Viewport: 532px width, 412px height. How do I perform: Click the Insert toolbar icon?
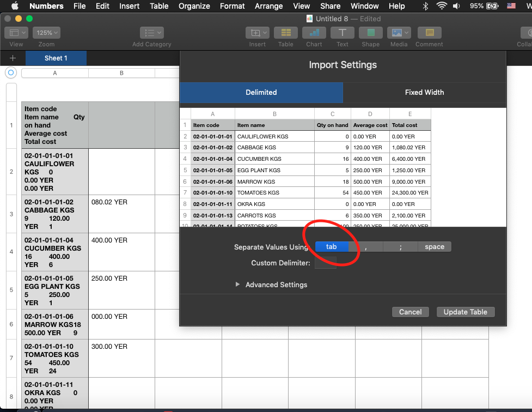[257, 33]
